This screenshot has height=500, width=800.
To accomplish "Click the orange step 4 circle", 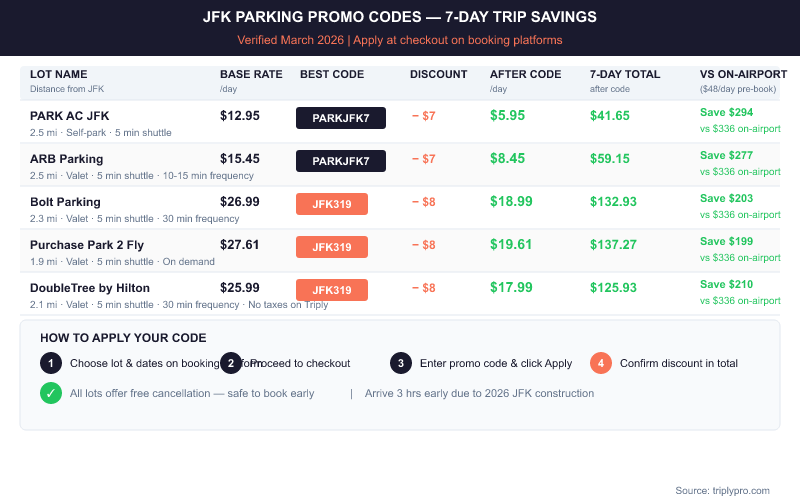I will tap(601, 363).
